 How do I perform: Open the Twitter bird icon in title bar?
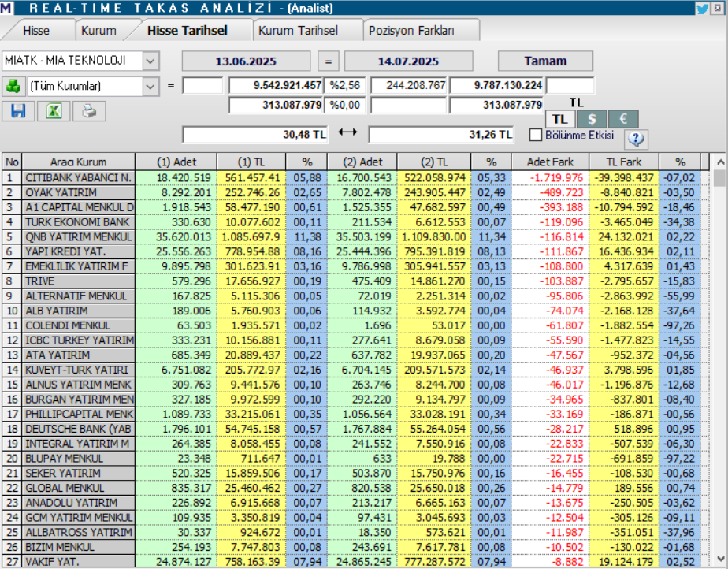tap(702, 9)
